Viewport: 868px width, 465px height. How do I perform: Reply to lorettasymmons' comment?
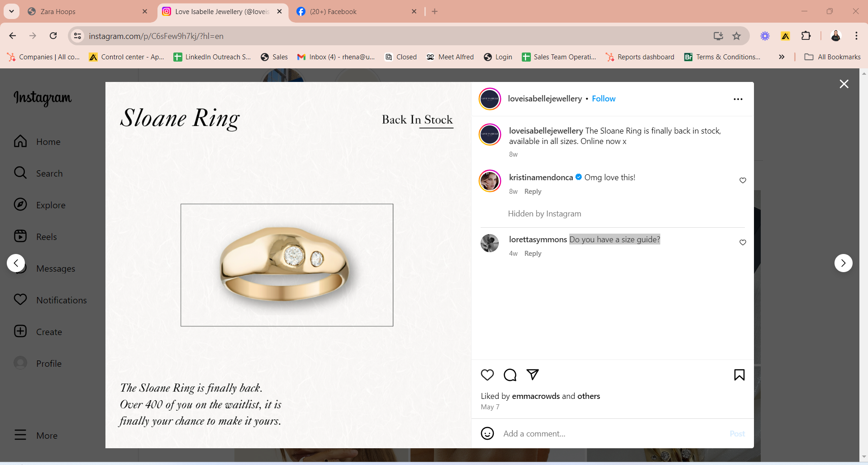[x=533, y=254]
